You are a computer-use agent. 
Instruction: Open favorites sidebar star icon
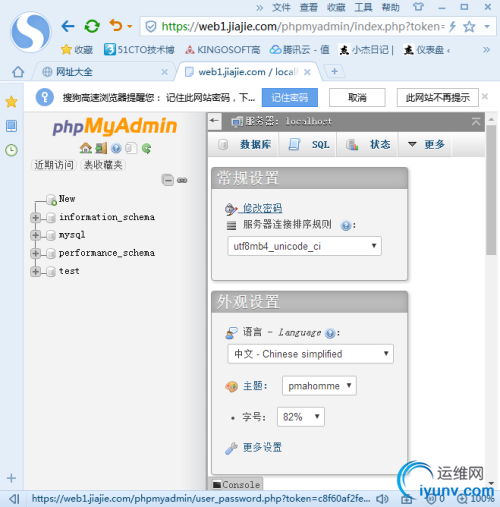[x=11, y=102]
